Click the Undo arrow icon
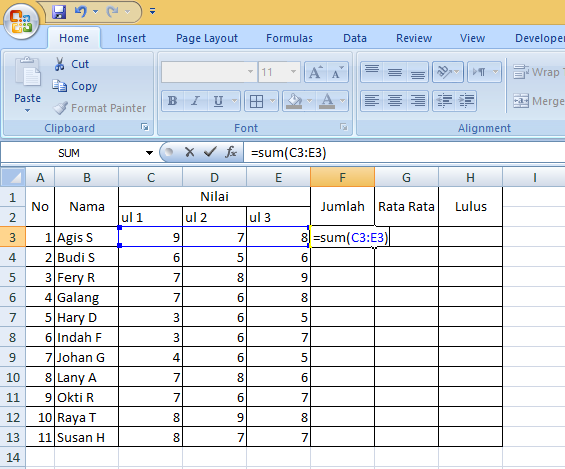 tap(81, 12)
